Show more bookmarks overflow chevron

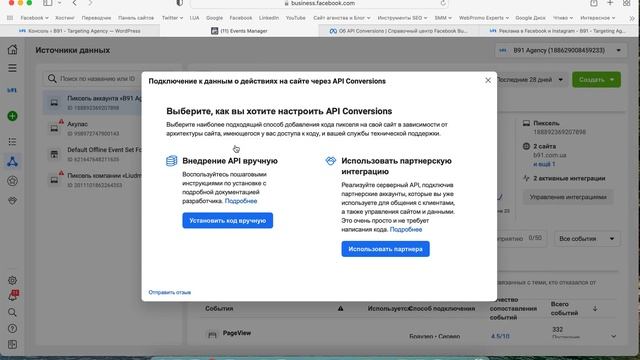pyautogui.click(x=632, y=18)
